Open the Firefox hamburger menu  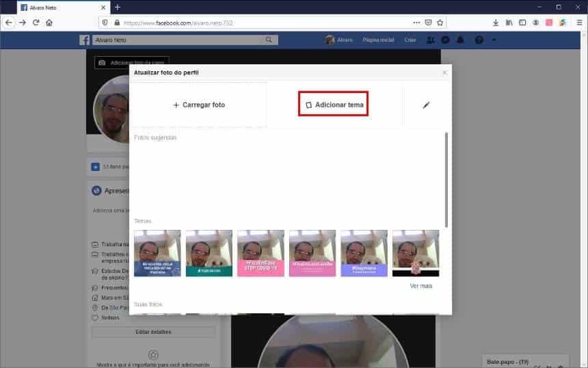click(x=579, y=23)
